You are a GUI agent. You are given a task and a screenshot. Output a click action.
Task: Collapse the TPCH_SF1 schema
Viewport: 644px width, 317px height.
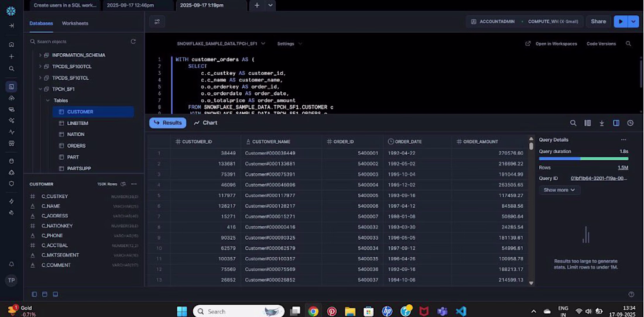[x=40, y=89]
